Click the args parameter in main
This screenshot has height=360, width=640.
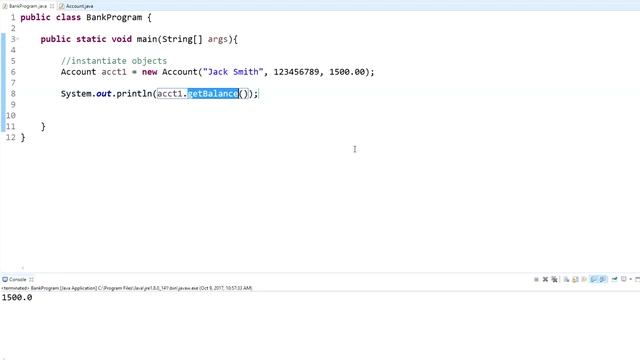click(218, 39)
